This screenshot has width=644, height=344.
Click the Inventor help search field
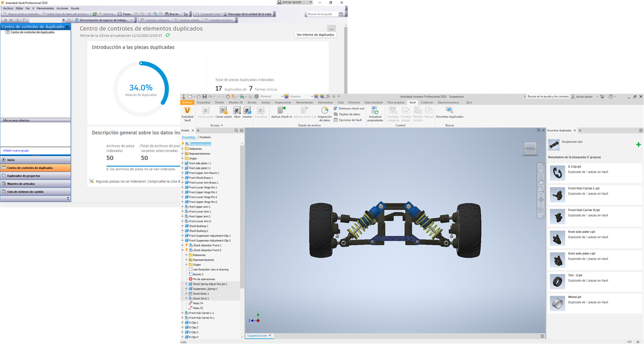548,96
